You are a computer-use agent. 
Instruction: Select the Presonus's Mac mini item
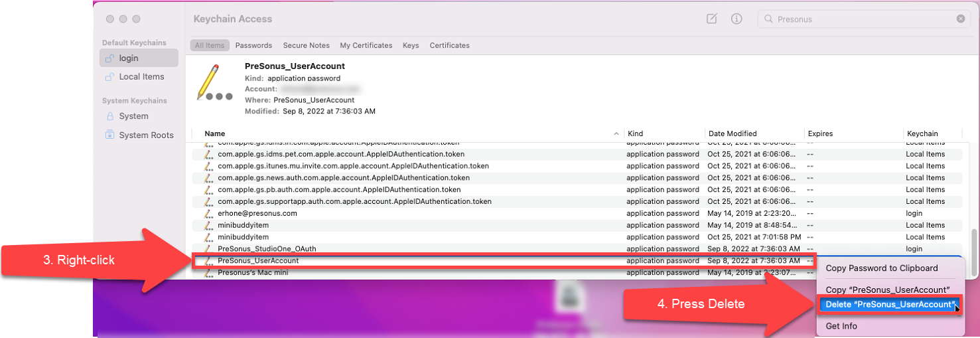(504, 272)
